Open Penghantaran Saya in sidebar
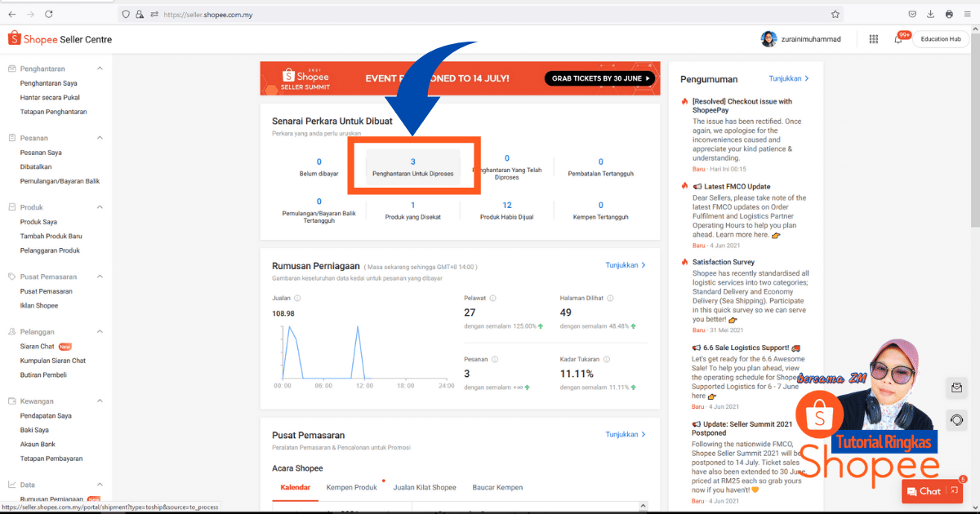The image size is (980, 514). click(x=49, y=83)
